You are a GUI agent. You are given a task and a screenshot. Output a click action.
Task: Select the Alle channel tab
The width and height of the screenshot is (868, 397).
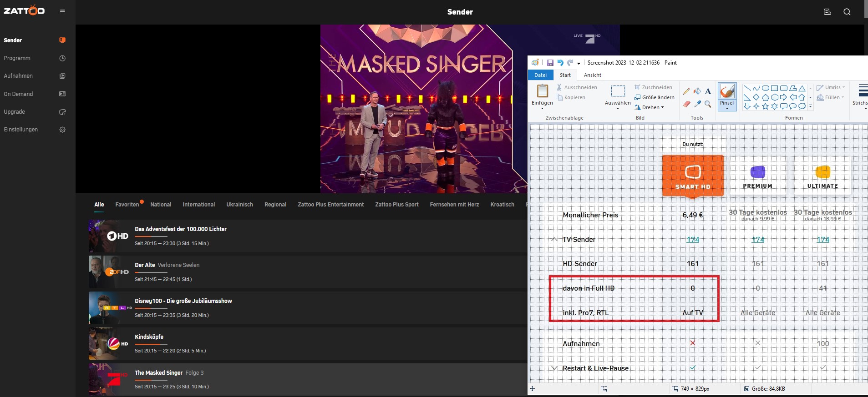(x=99, y=205)
